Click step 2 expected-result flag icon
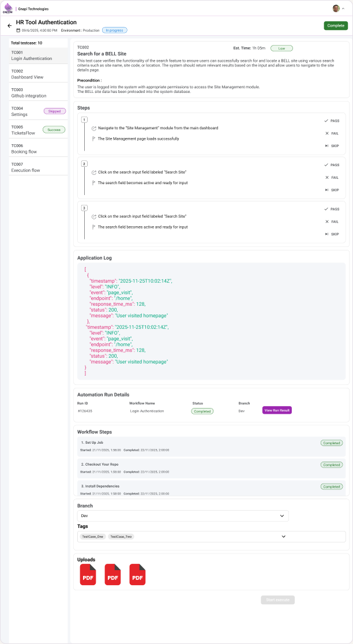This screenshot has width=353, height=644. click(93, 183)
